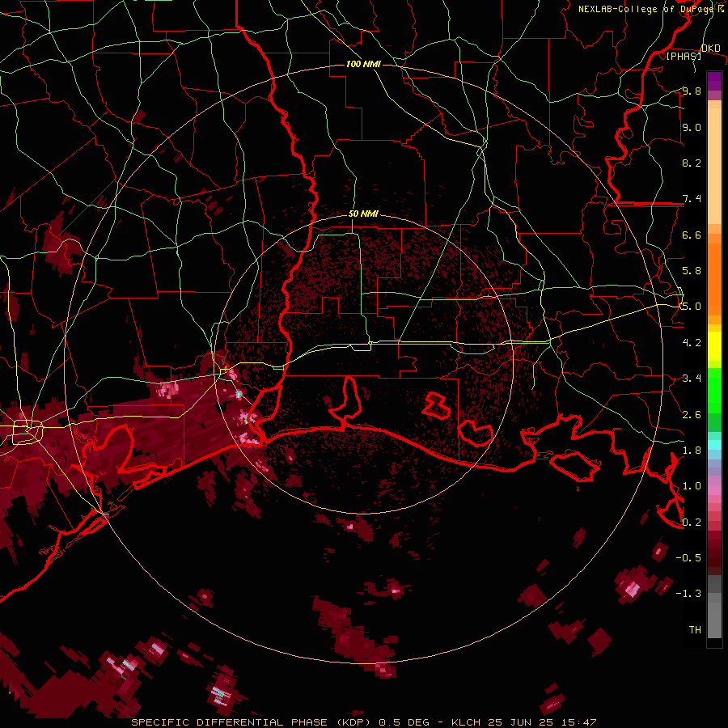Pick the bright green color bar segment
The image size is (728, 728).
point(714,390)
